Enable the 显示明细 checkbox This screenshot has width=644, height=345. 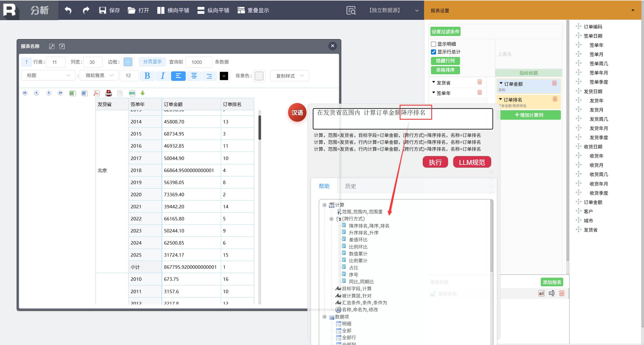pos(434,44)
